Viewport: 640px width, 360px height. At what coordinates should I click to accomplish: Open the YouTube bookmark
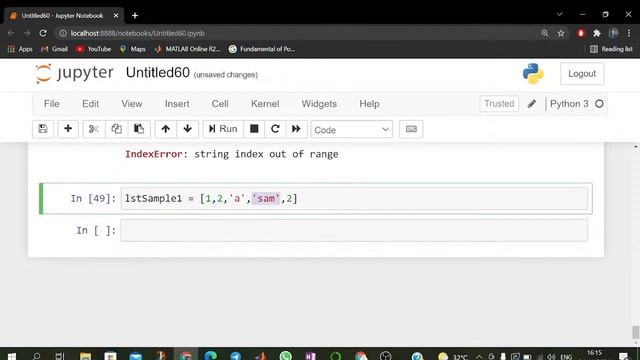93,49
